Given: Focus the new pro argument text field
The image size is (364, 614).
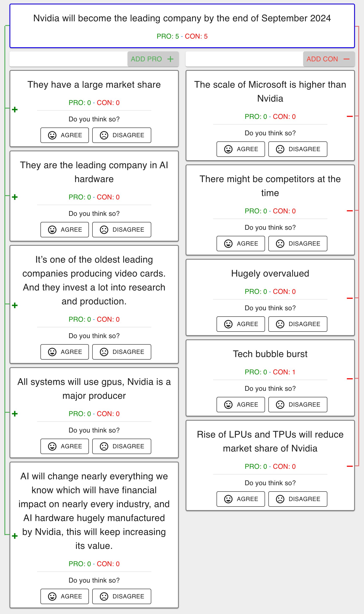Looking at the screenshot, I should (x=68, y=59).
